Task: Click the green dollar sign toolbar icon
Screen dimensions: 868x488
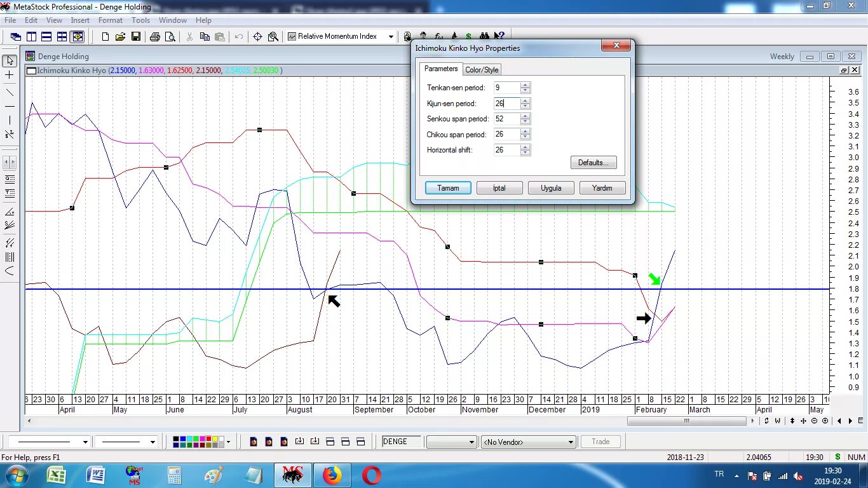Action: 468,36
